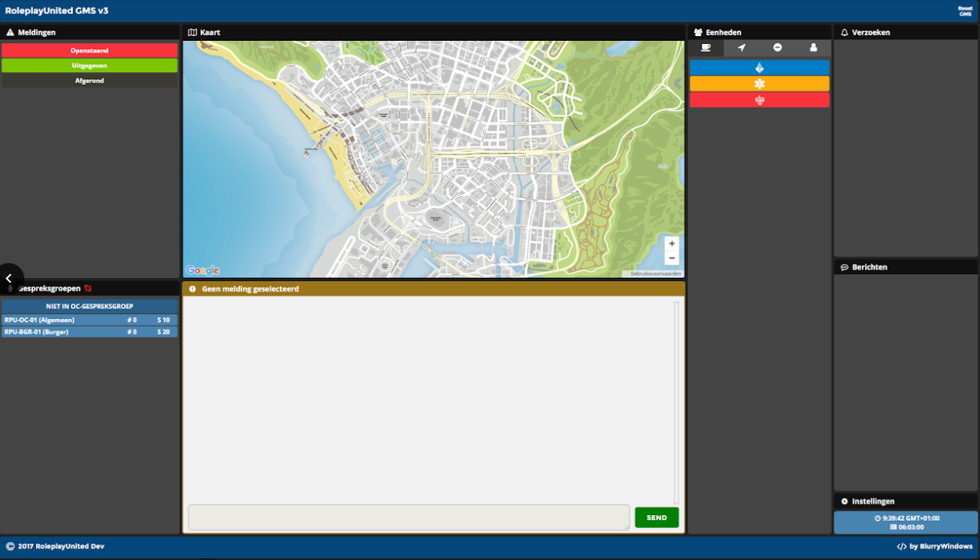980x560 pixels.
Task: Focus the message text box beside SEND
Action: [x=408, y=518]
